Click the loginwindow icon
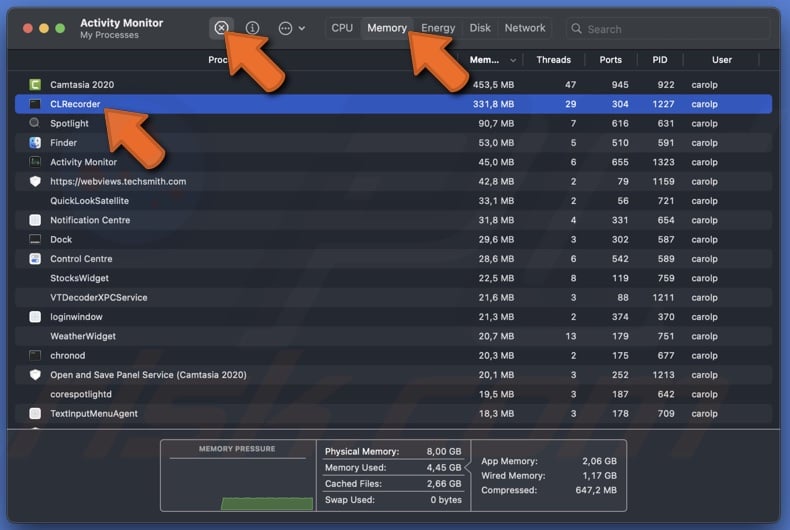 coord(35,317)
